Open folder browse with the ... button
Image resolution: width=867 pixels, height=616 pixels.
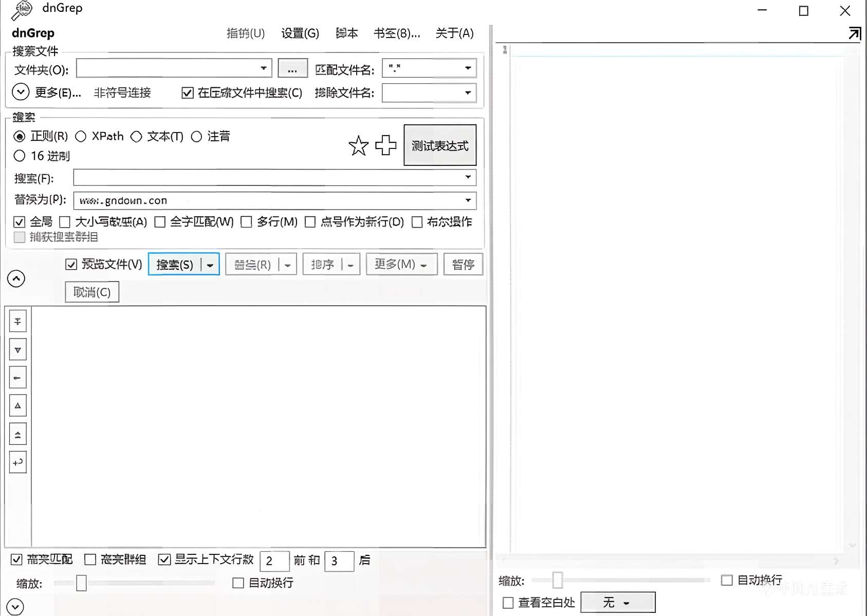tap(292, 67)
